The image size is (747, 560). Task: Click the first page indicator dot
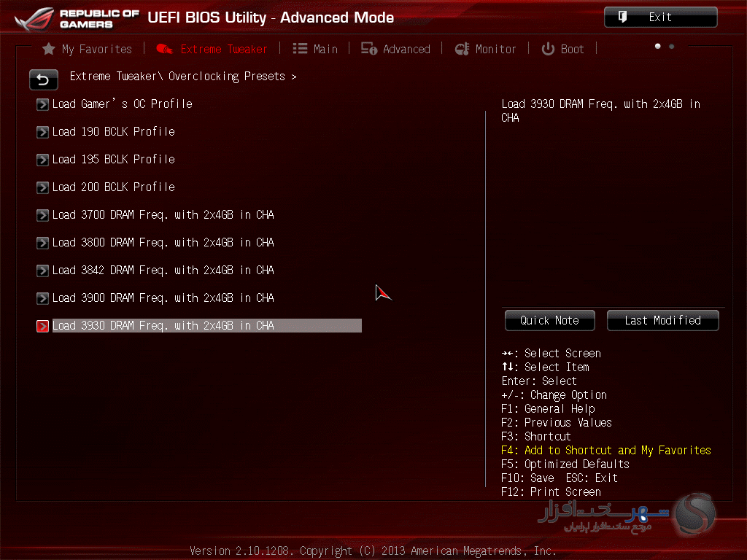click(658, 46)
